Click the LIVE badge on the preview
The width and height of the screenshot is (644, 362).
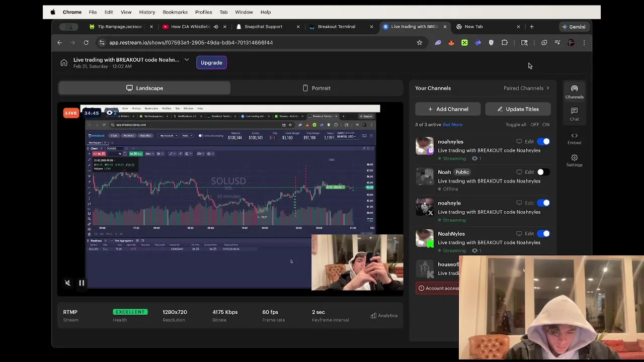71,113
